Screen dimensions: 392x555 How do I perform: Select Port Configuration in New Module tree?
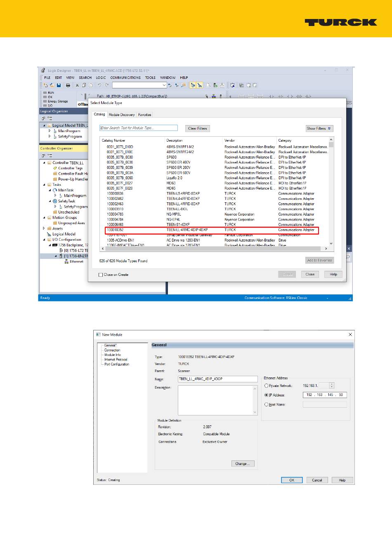coord(117,364)
